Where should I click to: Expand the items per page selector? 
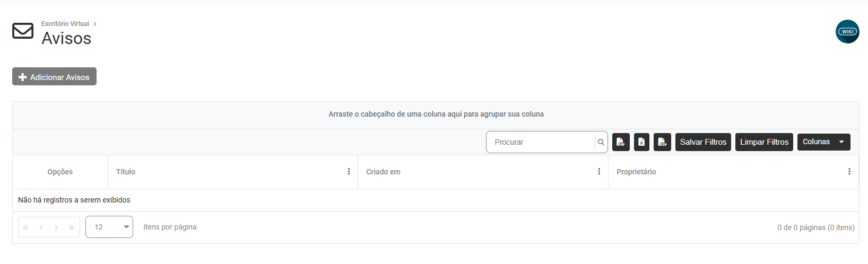(x=109, y=227)
